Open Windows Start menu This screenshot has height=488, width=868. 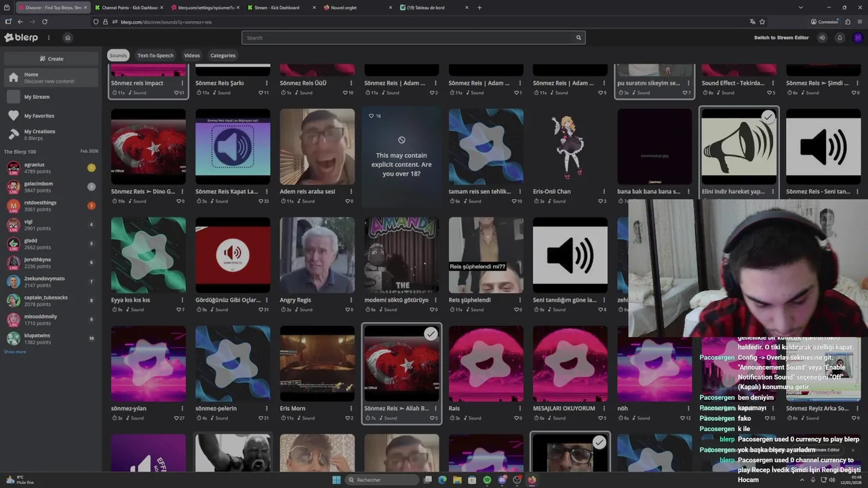click(x=336, y=480)
